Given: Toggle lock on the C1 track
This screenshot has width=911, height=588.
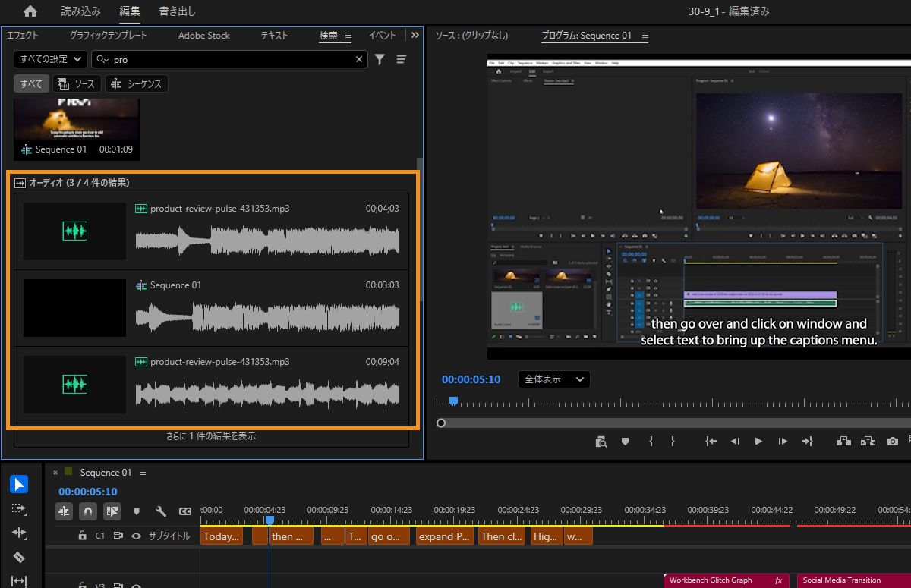Looking at the screenshot, I should (x=83, y=536).
